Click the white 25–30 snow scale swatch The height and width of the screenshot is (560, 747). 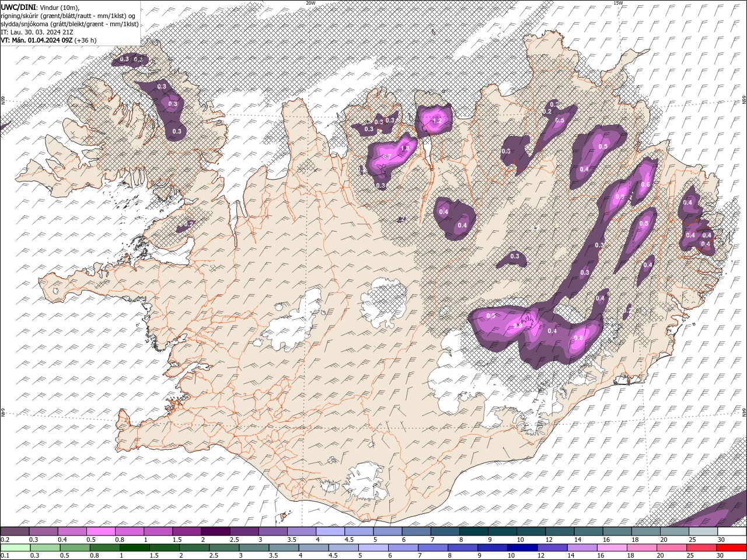point(703,531)
